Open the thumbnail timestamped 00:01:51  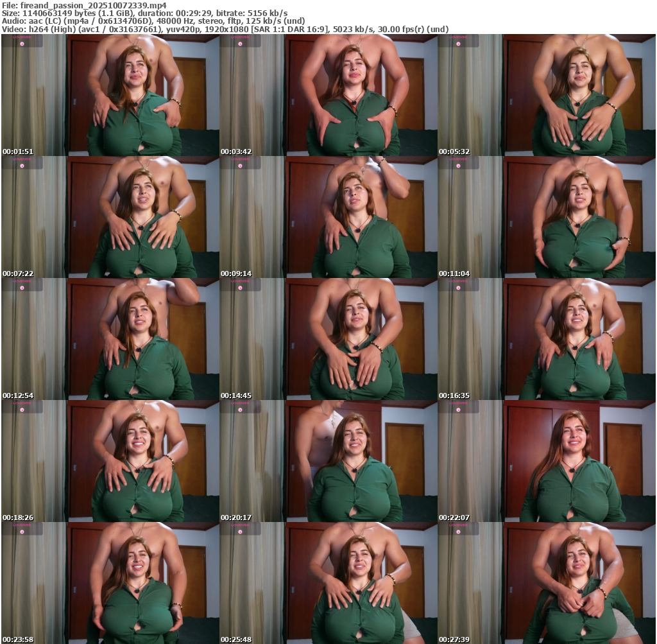tap(110, 95)
